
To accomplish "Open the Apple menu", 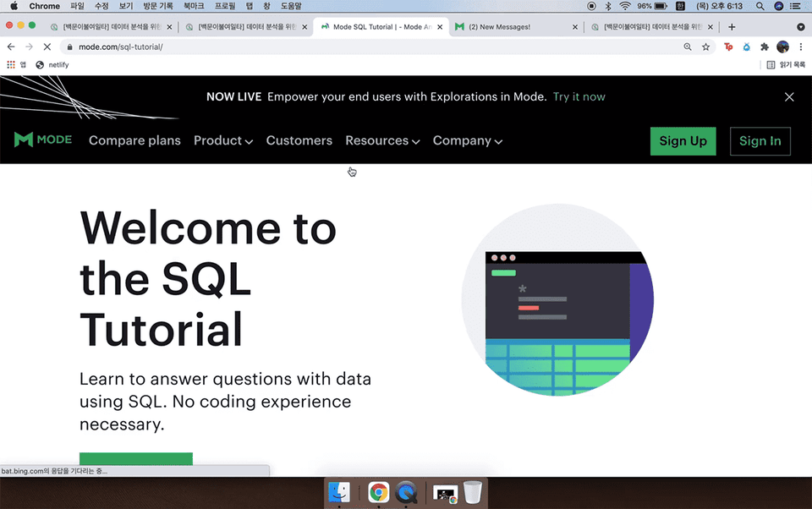I will (x=14, y=6).
